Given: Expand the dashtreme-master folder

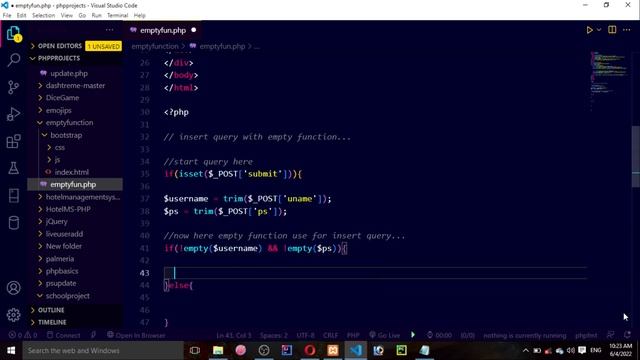Looking at the screenshot, I should click(x=75, y=85).
